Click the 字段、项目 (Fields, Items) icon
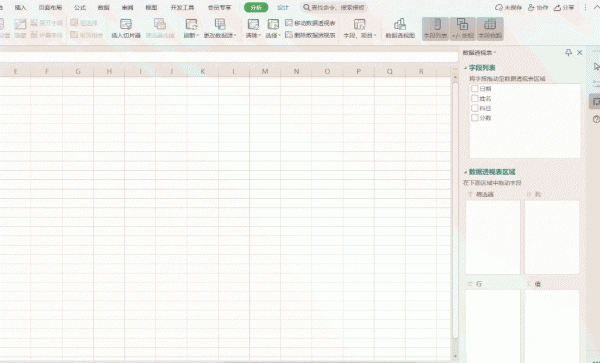This screenshot has height=363, width=600. (359, 24)
